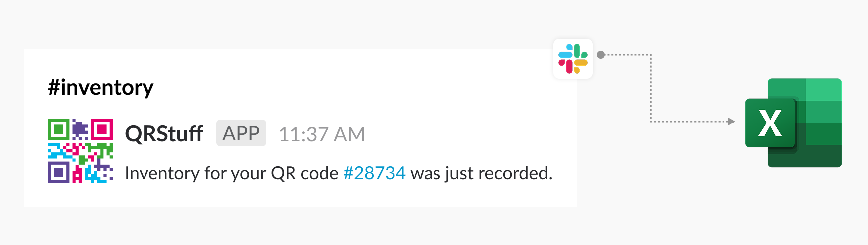Viewport: 868px width, 245px height.
Task: Open QR code link #28734
Action: pos(375,173)
